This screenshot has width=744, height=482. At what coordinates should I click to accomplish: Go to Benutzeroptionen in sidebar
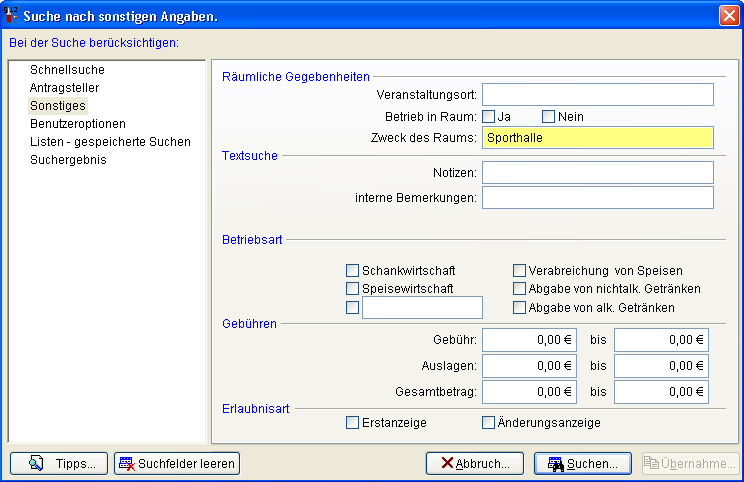coord(78,124)
